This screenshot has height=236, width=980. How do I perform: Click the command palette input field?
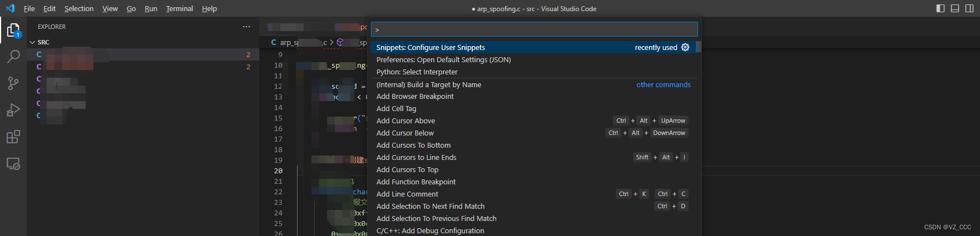click(534, 29)
